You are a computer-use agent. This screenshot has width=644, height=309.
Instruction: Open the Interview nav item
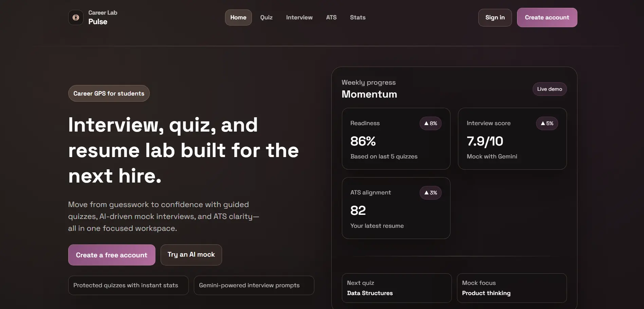pos(299,17)
